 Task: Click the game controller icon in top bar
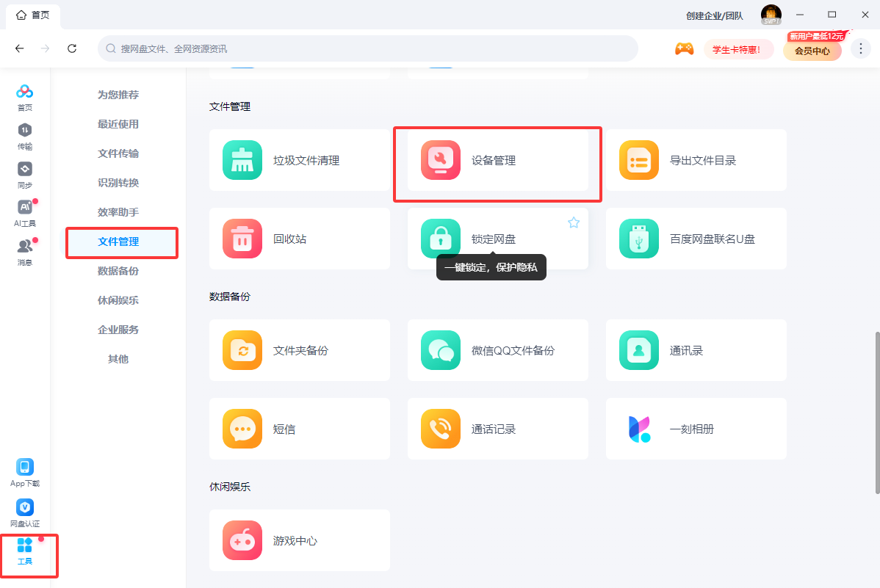[684, 48]
